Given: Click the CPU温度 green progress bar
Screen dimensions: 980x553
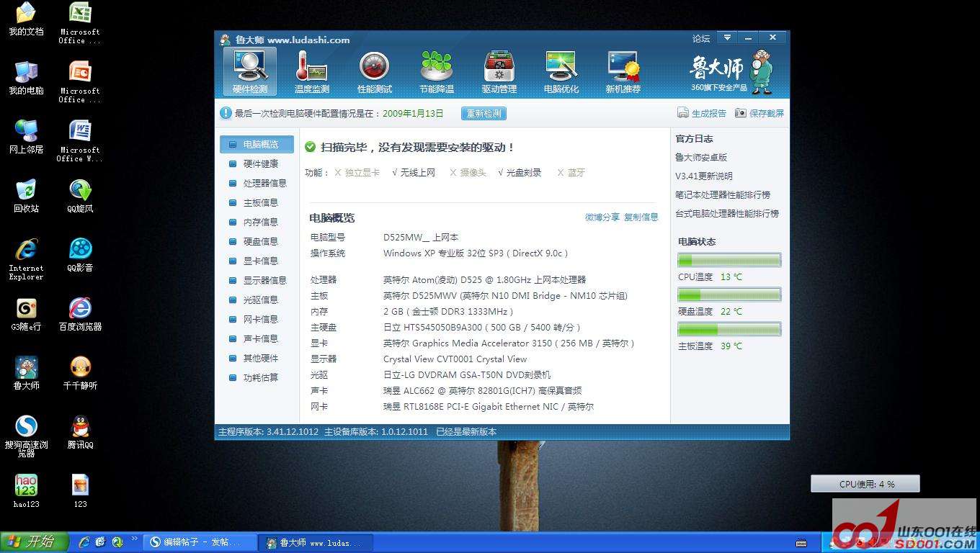Looking at the screenshot, I should 729,260.
